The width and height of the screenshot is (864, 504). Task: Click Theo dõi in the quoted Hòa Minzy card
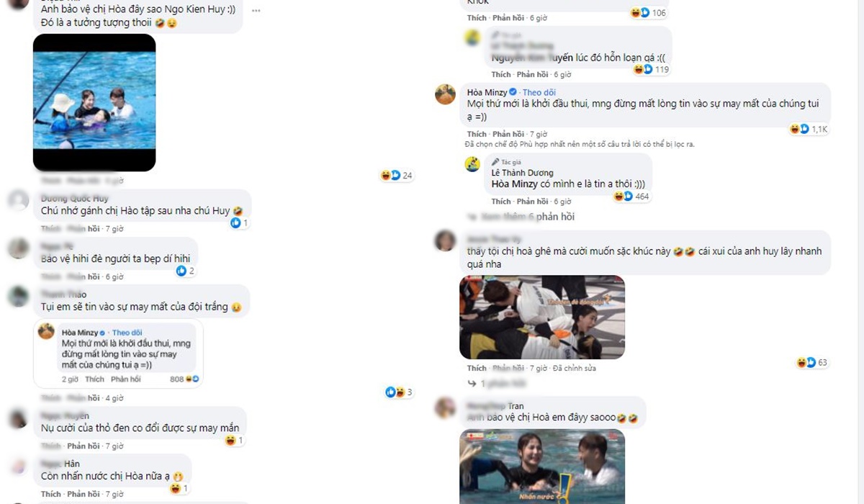coord(127,333)
